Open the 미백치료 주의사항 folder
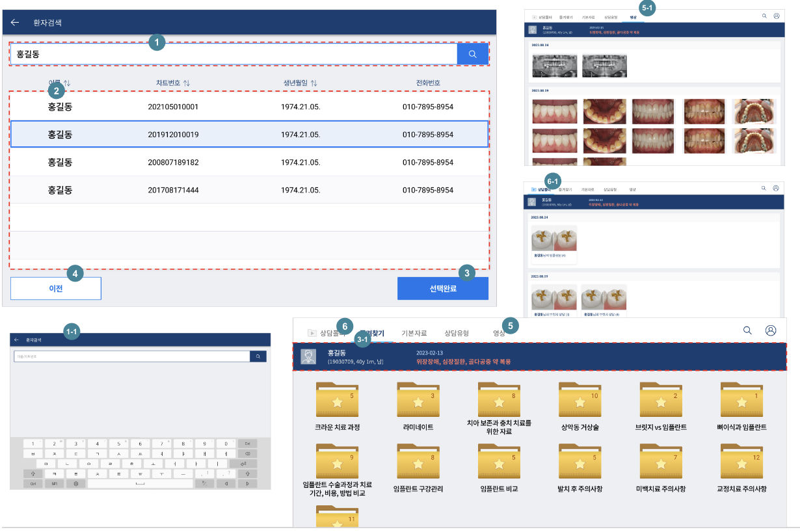Viewport: 800px width, 532px height. pos(661,460)
